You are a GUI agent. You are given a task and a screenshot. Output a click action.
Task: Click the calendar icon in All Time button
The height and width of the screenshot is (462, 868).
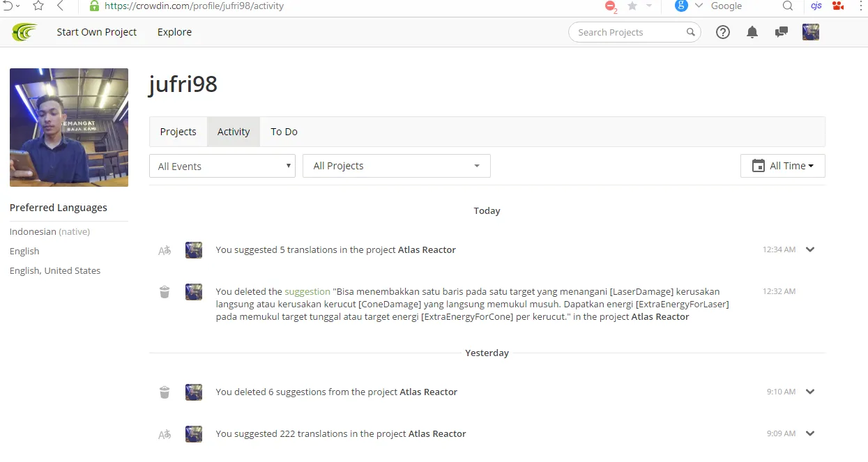pos(759,166)
